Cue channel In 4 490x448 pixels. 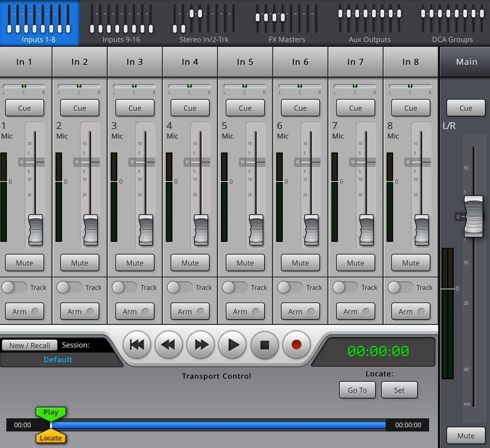coord(190,108)
